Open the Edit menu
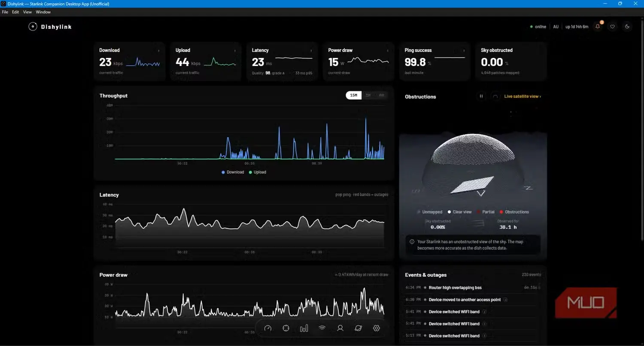644x346 pixels. pos(15,12)
